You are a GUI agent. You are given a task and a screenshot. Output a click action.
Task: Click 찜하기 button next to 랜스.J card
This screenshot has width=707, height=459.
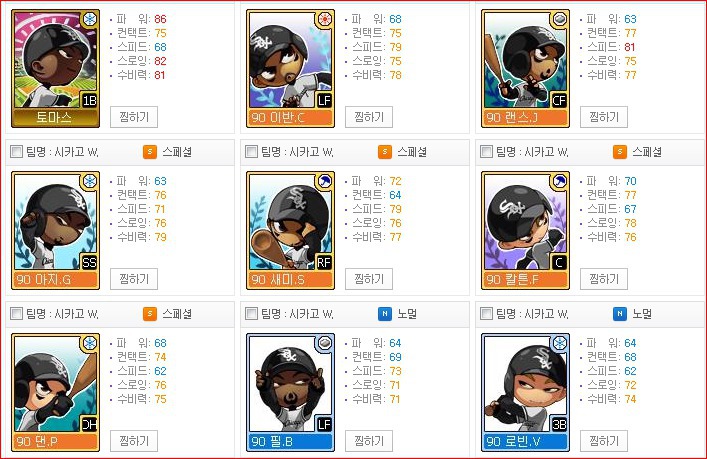[x=604, y=117]
